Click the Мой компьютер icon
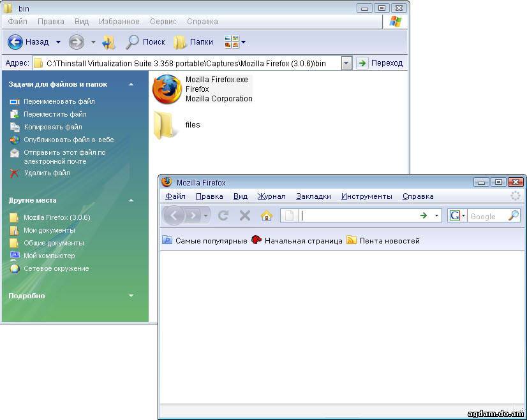The width and height of the screenshot is (527, 420). 15,256
